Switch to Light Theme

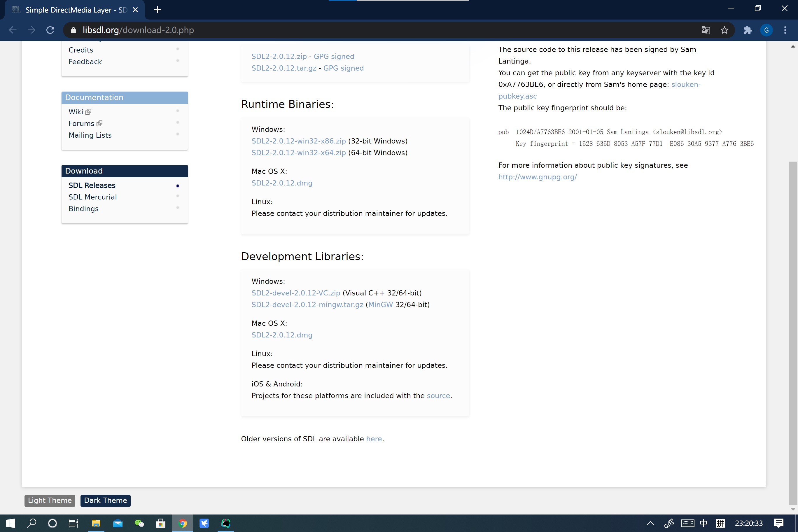pyautogui.click(x=50, y=501)
